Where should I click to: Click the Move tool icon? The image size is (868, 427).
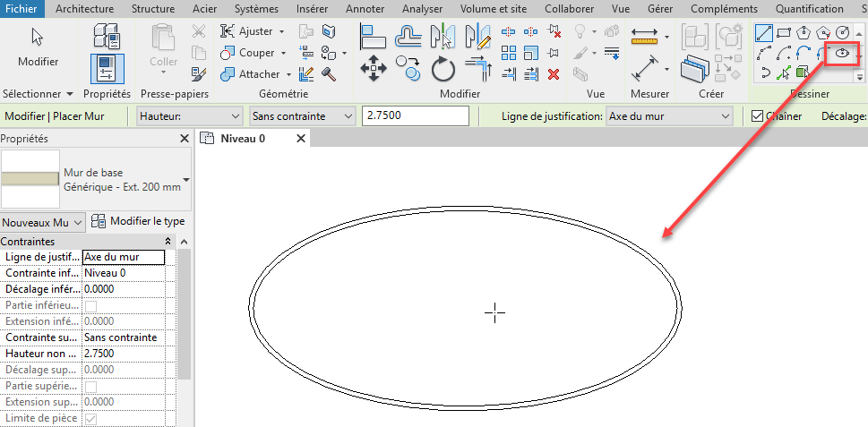click(x=373, y=67)
